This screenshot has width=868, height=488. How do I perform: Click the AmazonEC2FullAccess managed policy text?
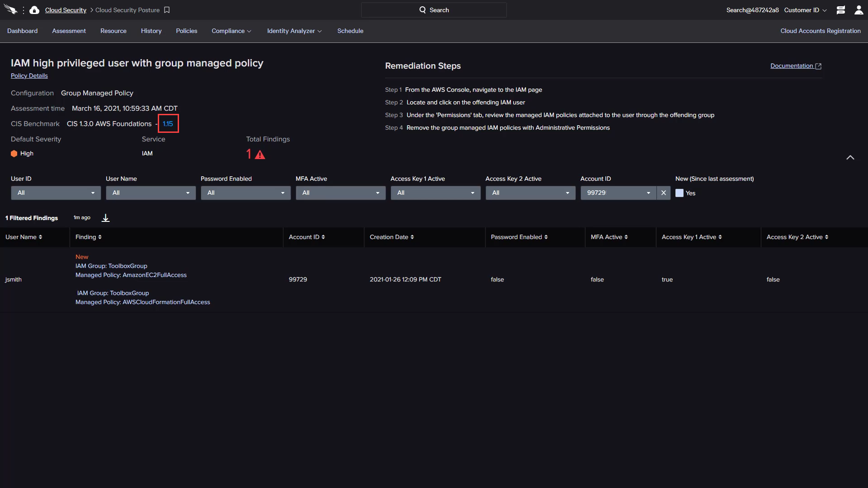154,275
